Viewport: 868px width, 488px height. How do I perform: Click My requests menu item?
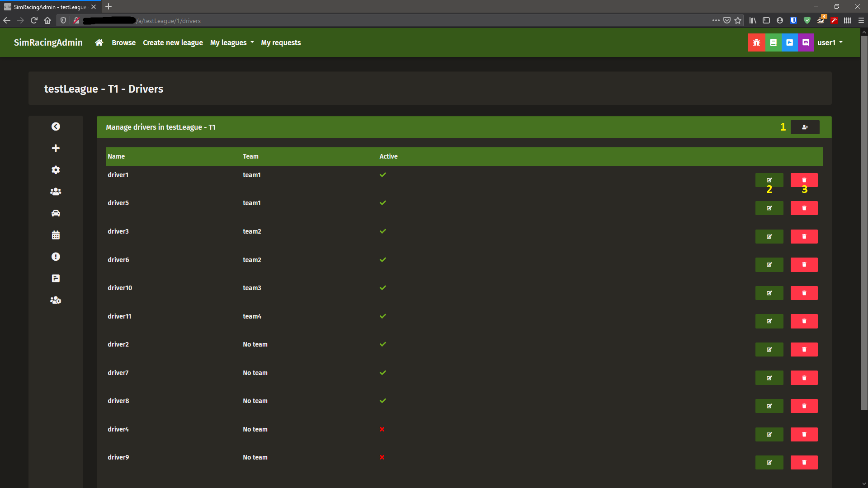[x=281, y=42]
